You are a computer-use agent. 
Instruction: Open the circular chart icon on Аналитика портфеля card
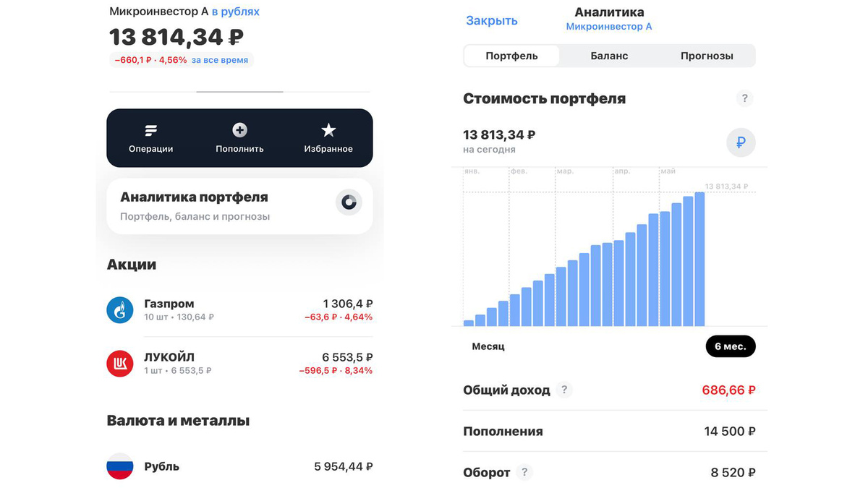[x=349, y=202]
